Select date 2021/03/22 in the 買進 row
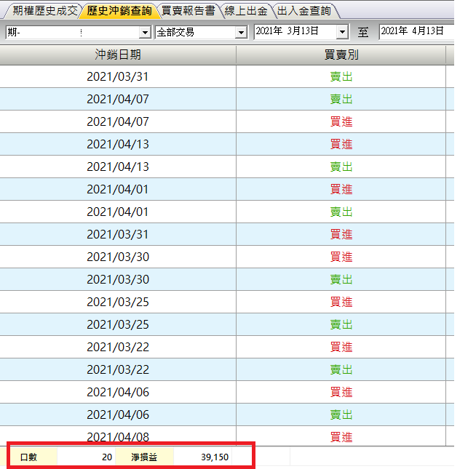This screenshot has height=469, width=476. (x=118, y=347)
